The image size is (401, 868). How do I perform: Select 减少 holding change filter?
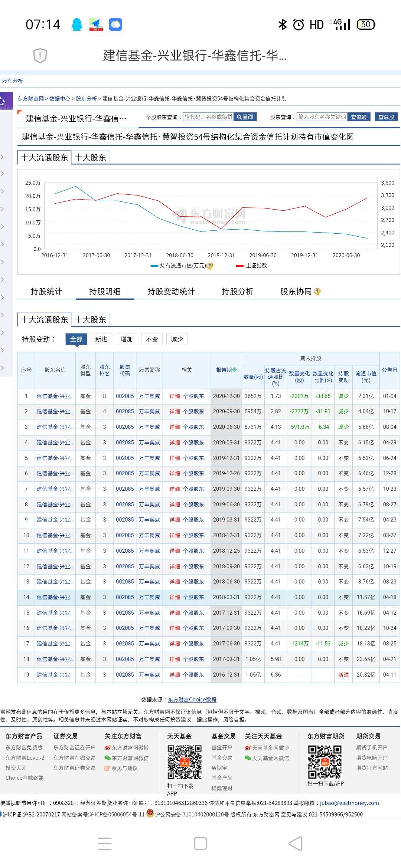click(177, 339)
